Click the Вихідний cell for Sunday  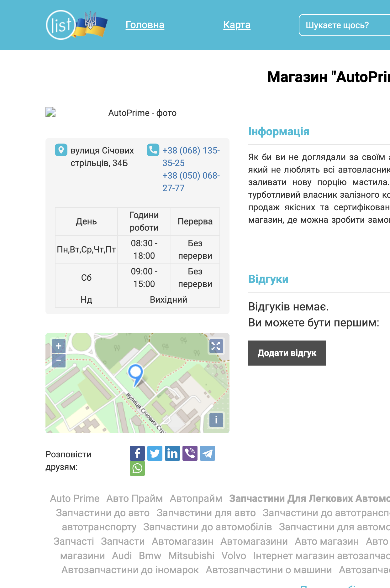[x=169, y=300]
